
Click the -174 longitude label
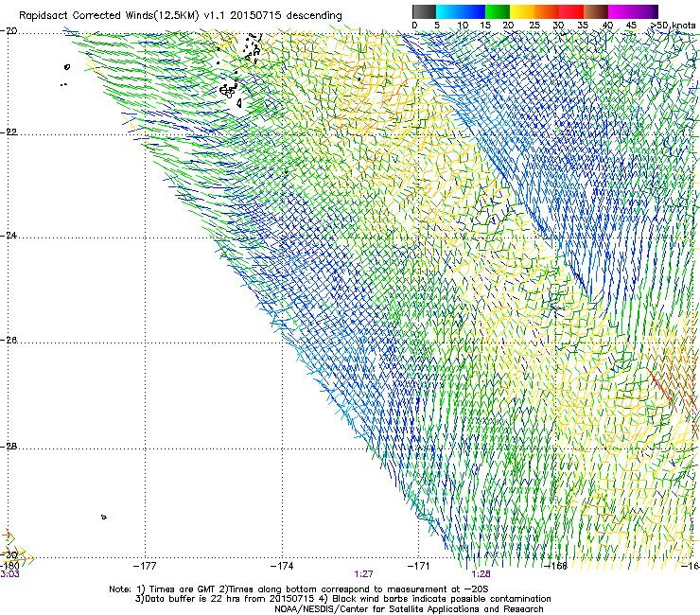click(282, 566)
